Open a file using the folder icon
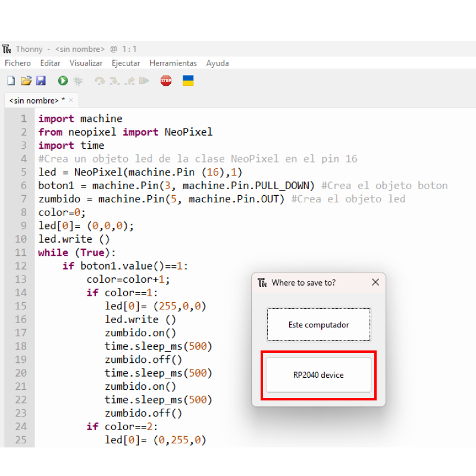 tap(26, 81)
